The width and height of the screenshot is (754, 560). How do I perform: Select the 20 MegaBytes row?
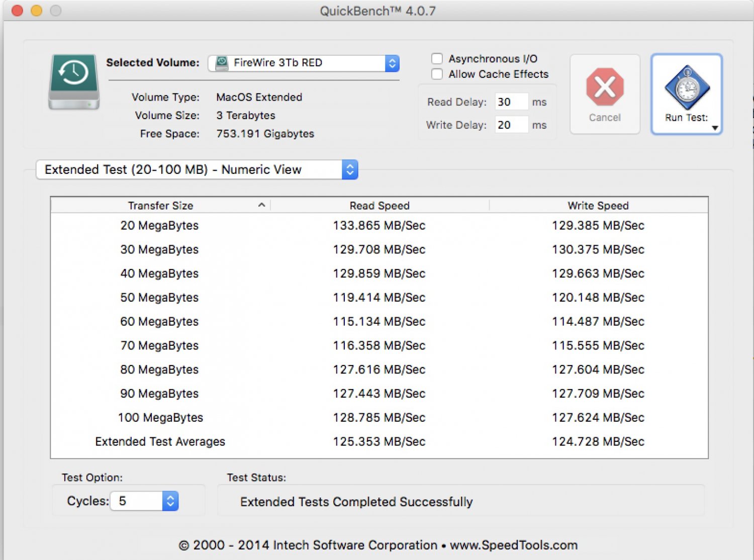(x=380, y=225)
